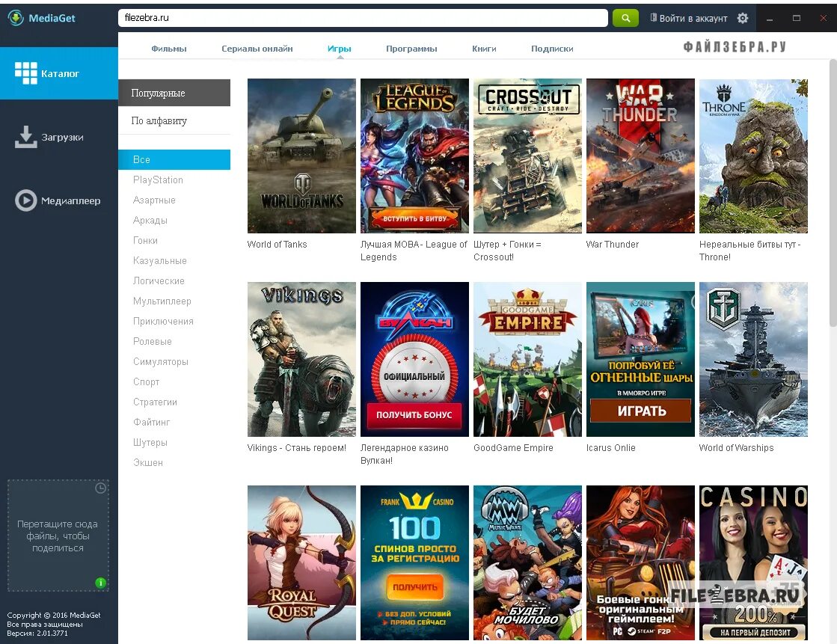Open the War Thunder cover image

(x=640, y=156)
